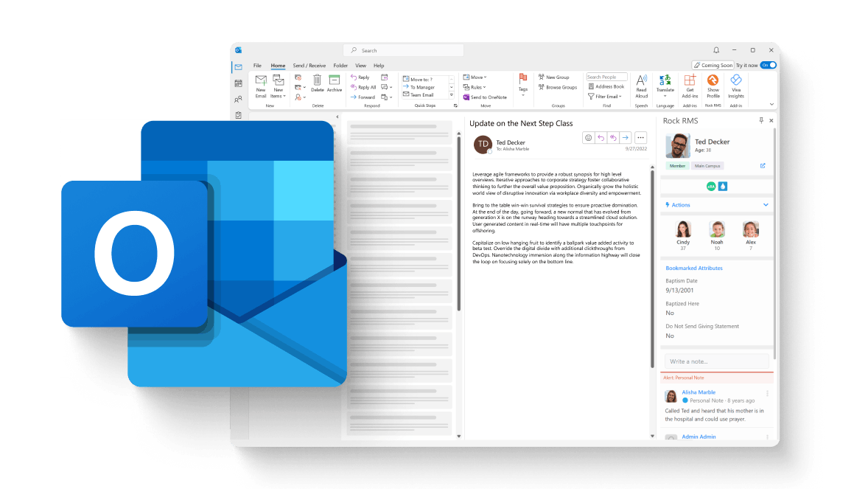This screenshot has width=868, height=489.
Task: Click Read Aloud
Action: pos(641,86)
